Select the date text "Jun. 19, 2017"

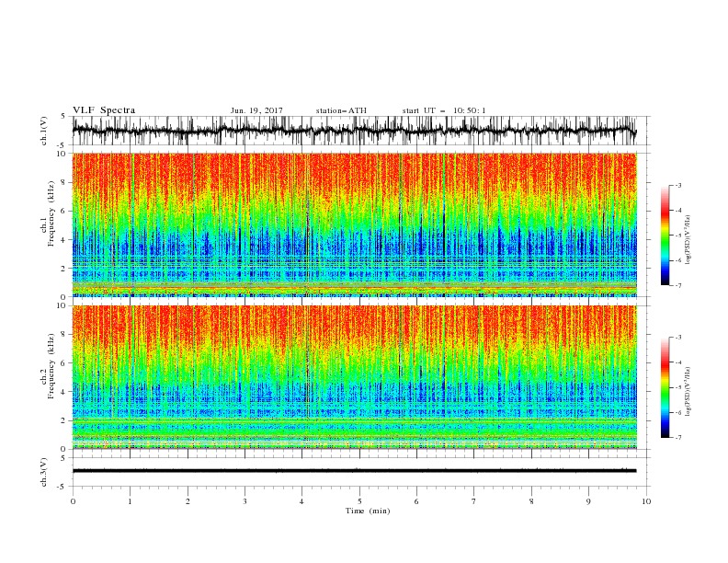pos(256,110)
